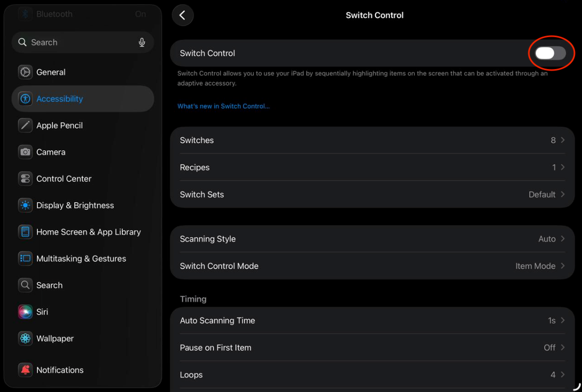Tap the microphone icon in search
This screenshot has height=392, width=582.
pos(142,43)
